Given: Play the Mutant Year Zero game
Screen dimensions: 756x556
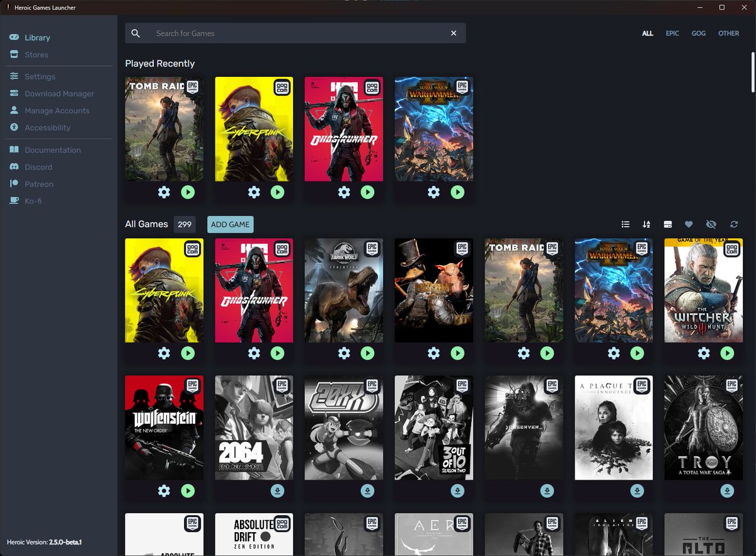Looking at the screenshot, I should (x=457, y=353).
